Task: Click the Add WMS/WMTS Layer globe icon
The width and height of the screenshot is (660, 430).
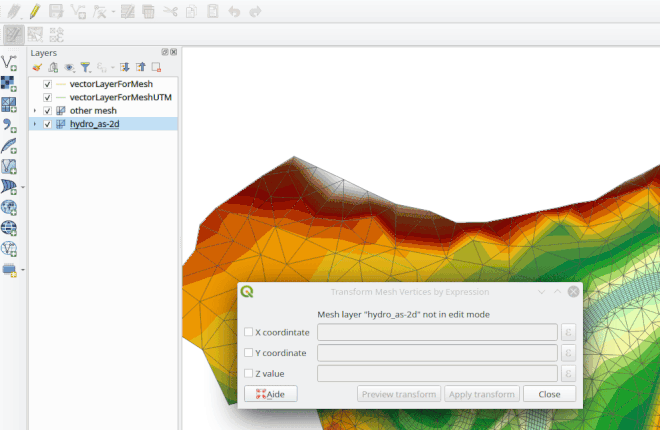Action: coord(9,207)
